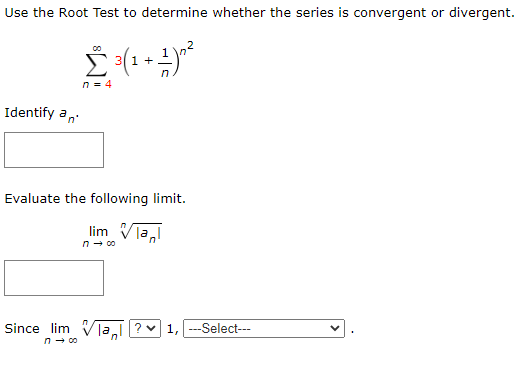Screen dimensions: 532x365
Task: Open the '?' comparison dropdown
Action: click(145, 328)
